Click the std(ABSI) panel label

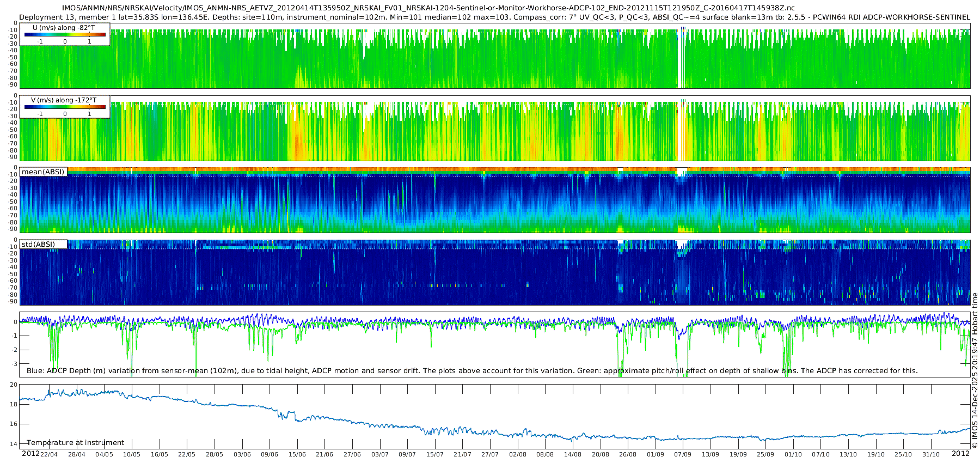tap(38, 244)
